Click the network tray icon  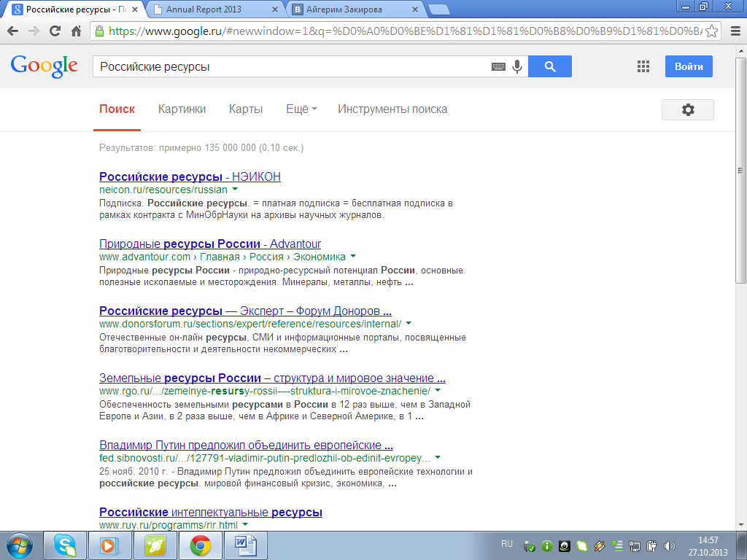pos(634,546)
